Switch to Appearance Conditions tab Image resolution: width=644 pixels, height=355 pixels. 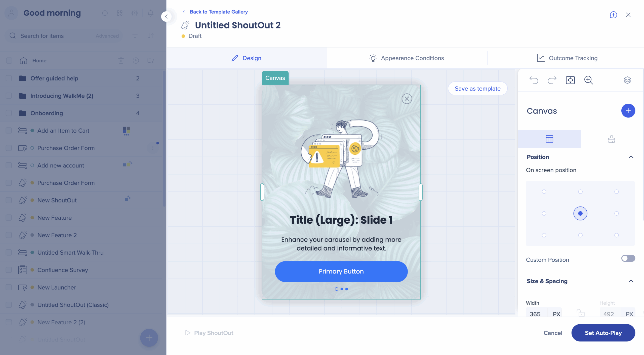tap(407, 58)
